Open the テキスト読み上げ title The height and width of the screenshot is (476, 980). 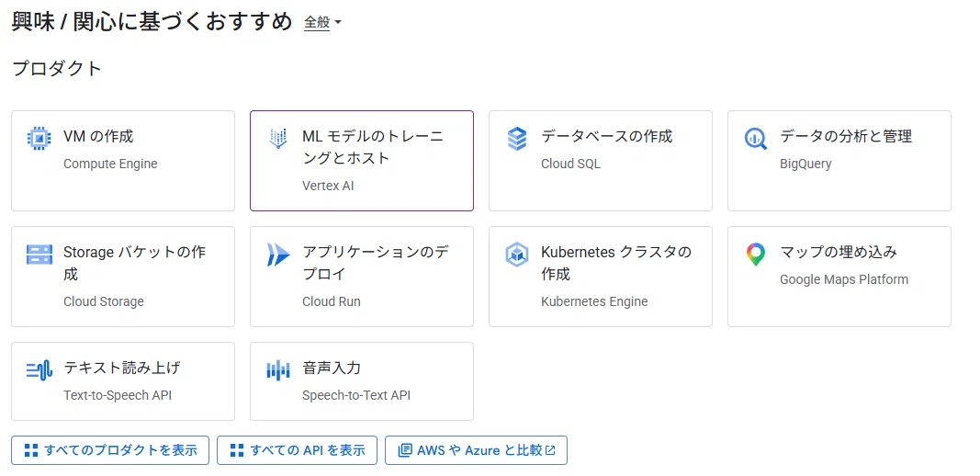pyautogui.click(x=122, y=368)
